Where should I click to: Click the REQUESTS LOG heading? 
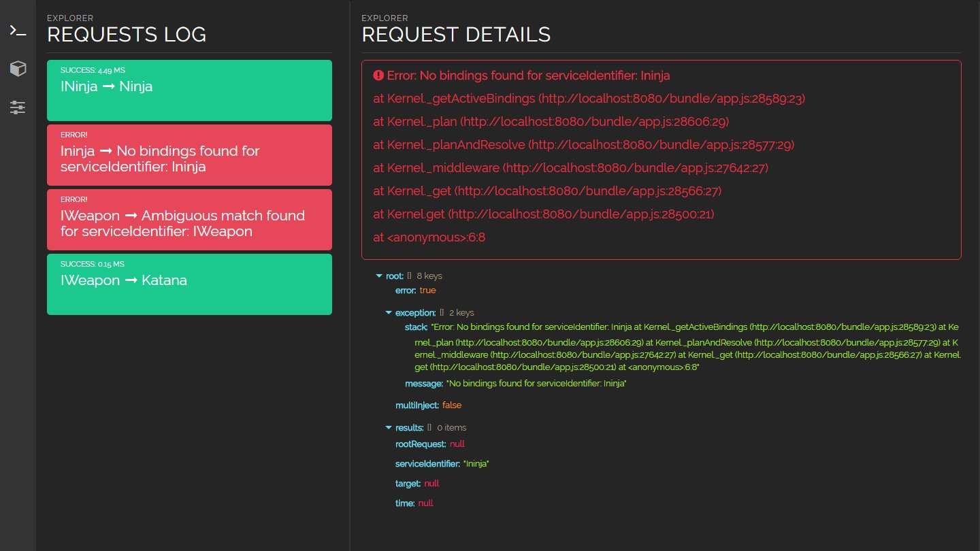[x=127, y=34]
